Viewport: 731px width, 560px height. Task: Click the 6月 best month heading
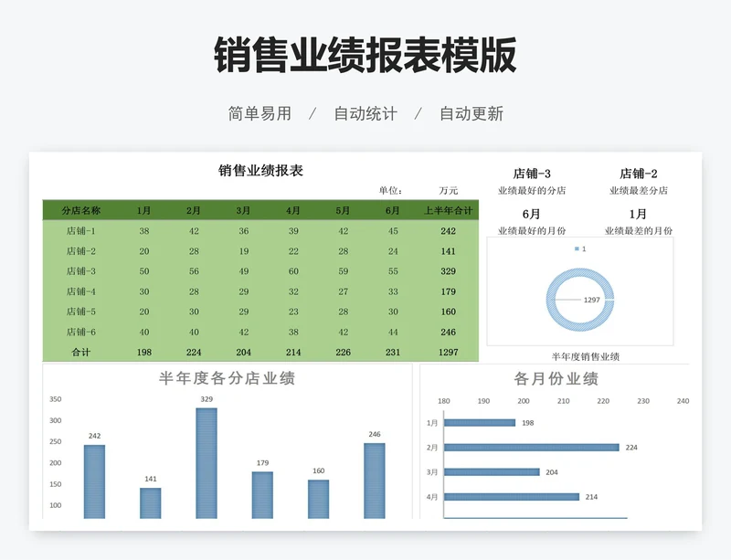coord(532,214)
